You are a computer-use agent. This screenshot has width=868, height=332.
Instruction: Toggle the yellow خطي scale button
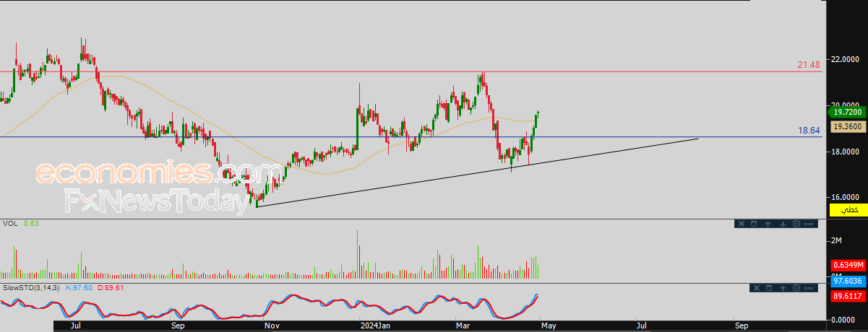point(848,209)
